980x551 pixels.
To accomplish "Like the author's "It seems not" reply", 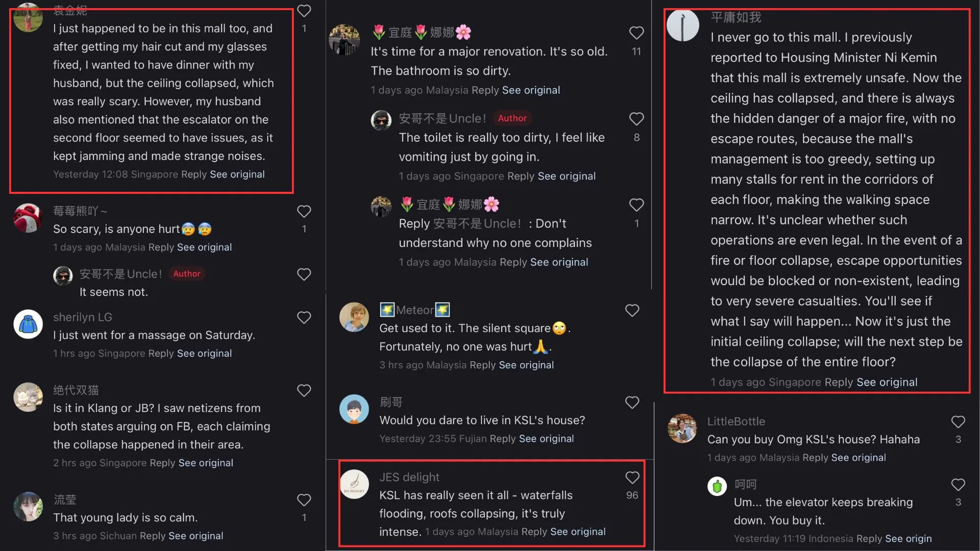I will point(304,274).
